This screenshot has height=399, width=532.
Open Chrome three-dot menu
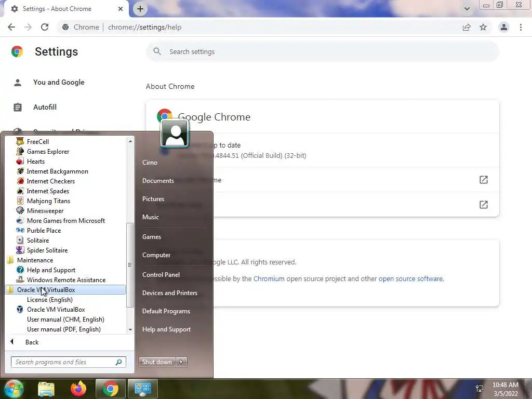point(521,27)
